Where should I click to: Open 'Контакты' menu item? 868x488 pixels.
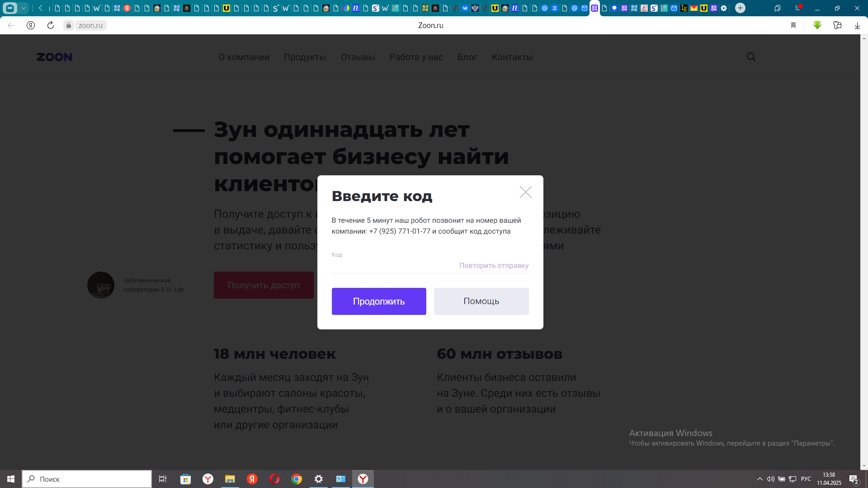tap(512, 57)
